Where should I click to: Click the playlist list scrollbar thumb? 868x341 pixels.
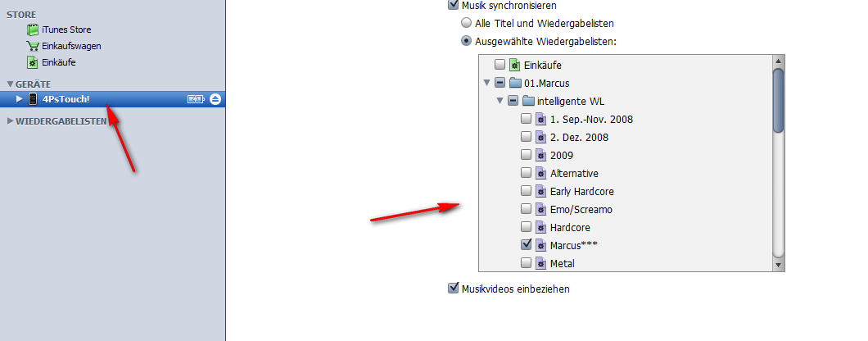(778, 100)
